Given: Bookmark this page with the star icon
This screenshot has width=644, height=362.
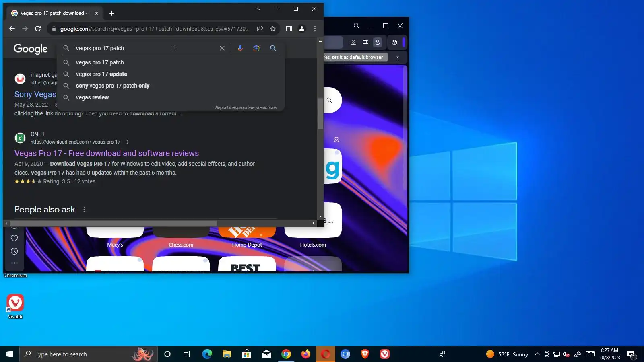Looking at the screenshot, I should [x=273, y=29].
